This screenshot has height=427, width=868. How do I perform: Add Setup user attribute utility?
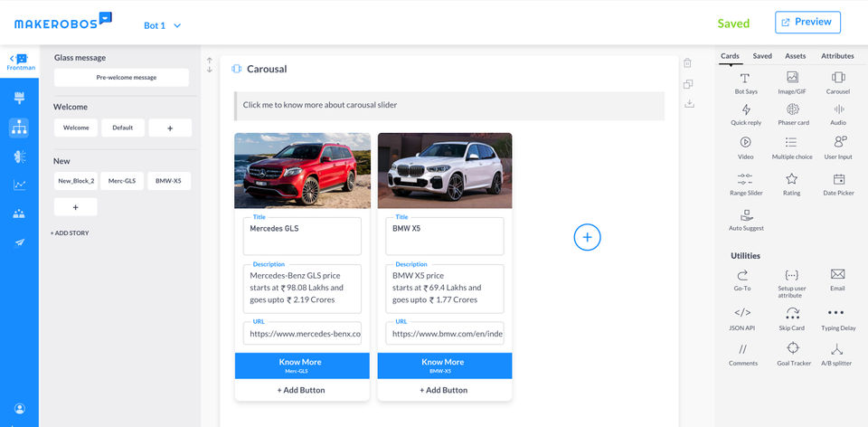[x=792, y=283]
